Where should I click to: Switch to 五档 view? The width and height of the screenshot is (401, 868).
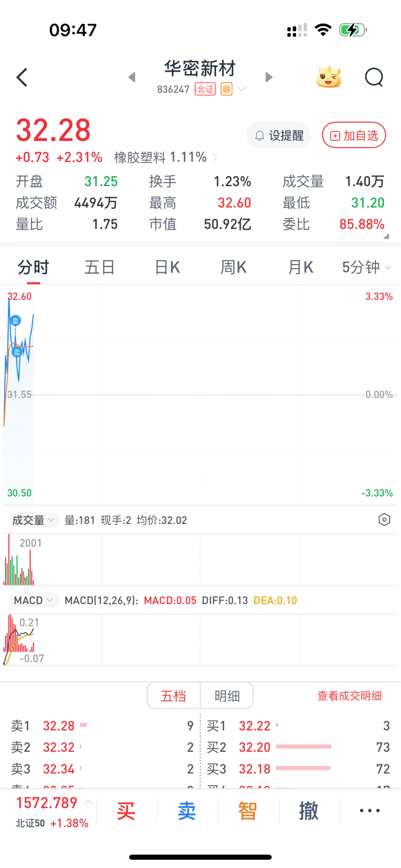(174, 695)
